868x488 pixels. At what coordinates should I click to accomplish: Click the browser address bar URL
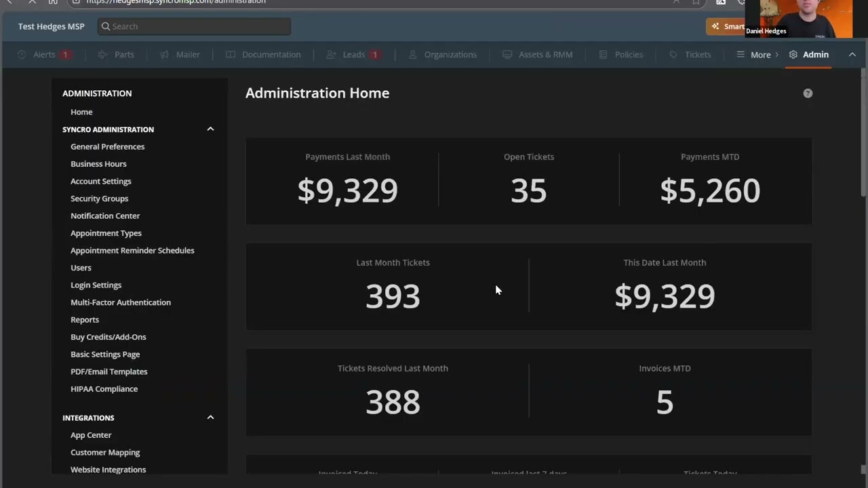(x=176, y=2)
